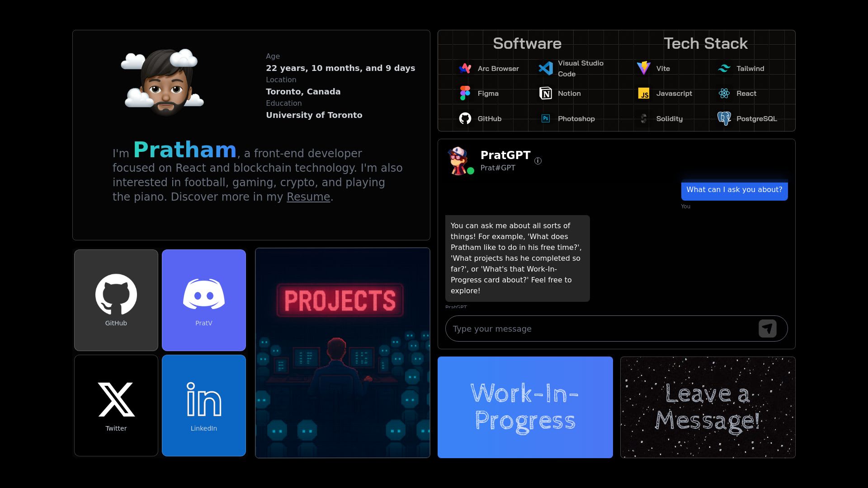Click the X logo on Twitter card

pyautogui.click(x=116, y=399)
